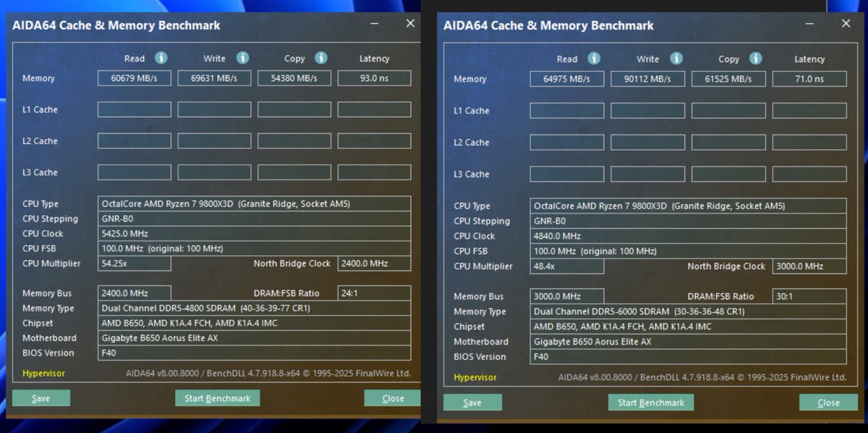
Task: Click North Bridge Clock value 3000.0 MHz
Action: [x=809, y=266]
